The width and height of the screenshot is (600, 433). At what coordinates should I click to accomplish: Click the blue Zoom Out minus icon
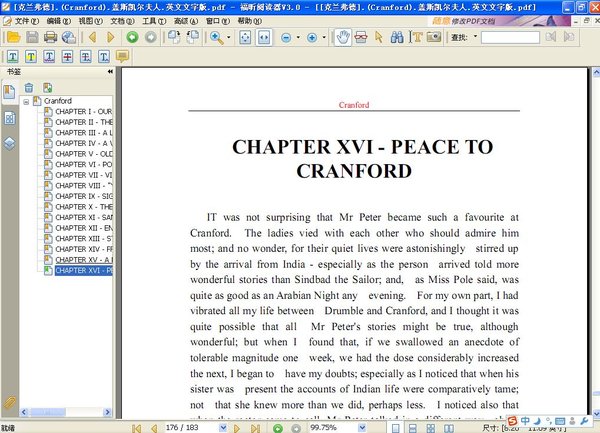286,37
